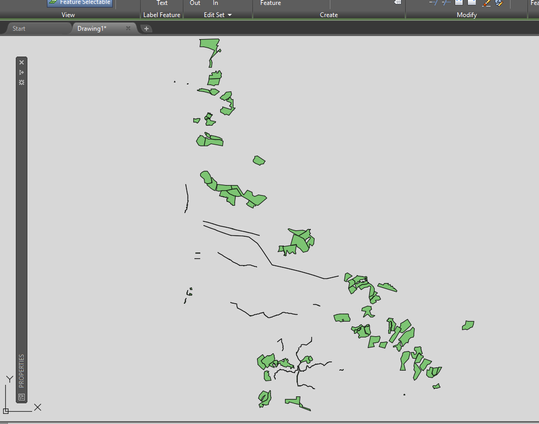
Task: Click the Create panel title
Action: click(x=329, y=15)
